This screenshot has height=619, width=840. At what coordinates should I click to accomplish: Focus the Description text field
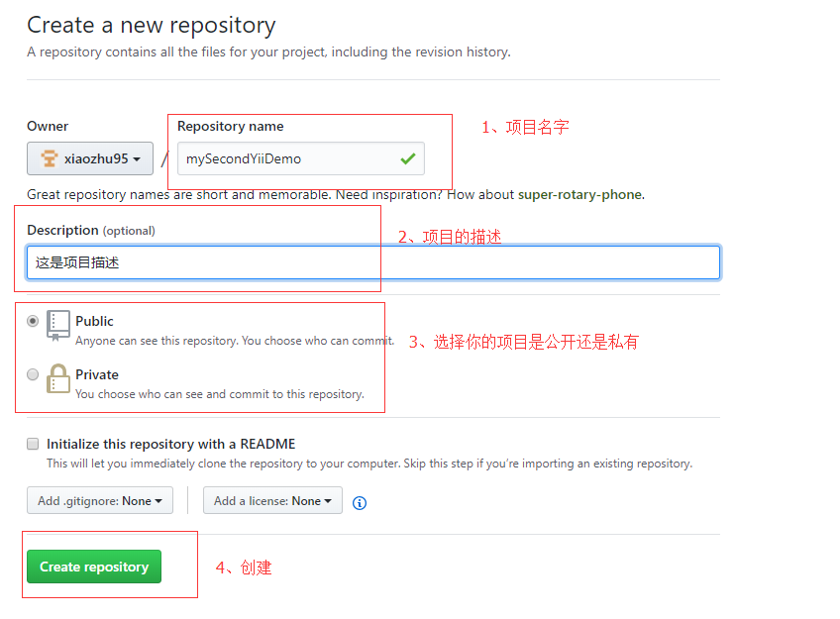click(x=372, y=262)
